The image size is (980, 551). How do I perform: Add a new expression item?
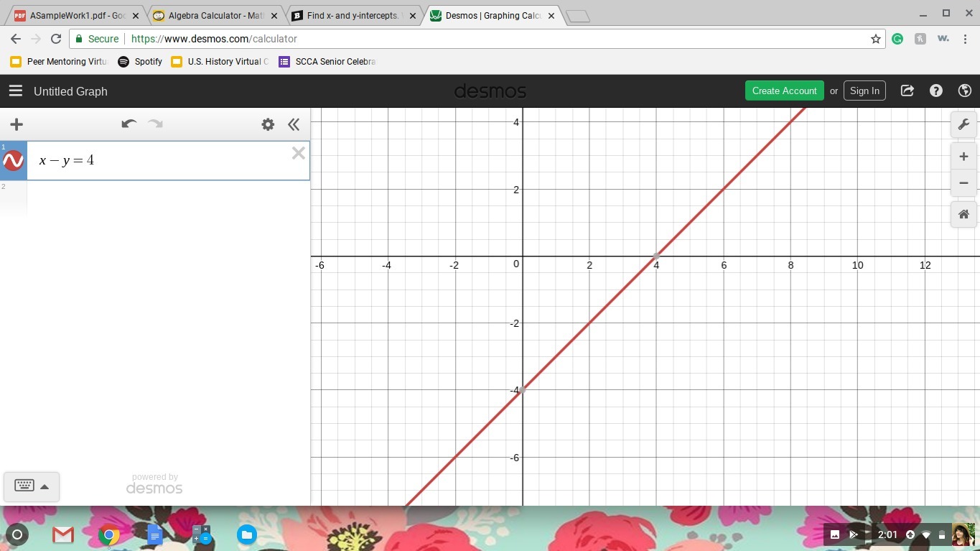[17, 124]
